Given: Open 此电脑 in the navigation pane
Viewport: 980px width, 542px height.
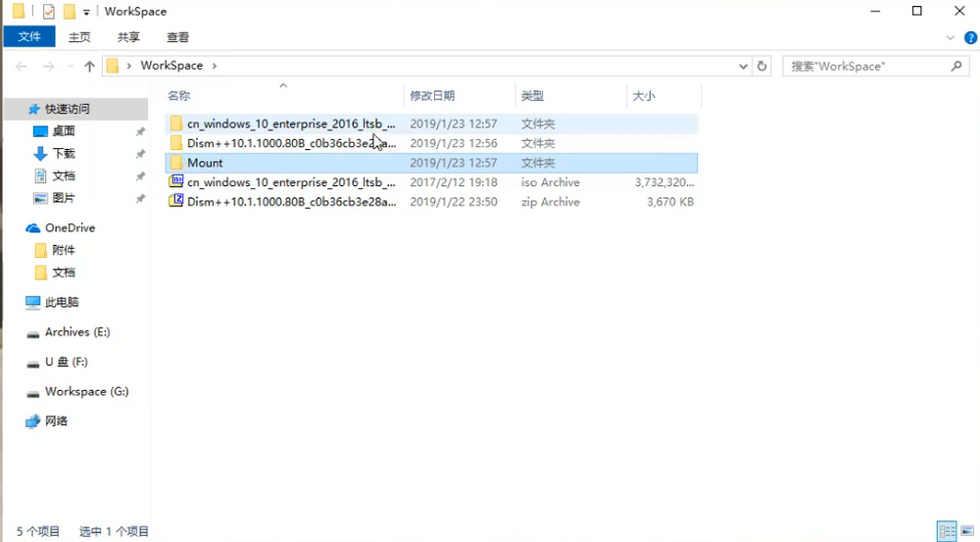Looking at the screenshot, I should tap(61, 302).
